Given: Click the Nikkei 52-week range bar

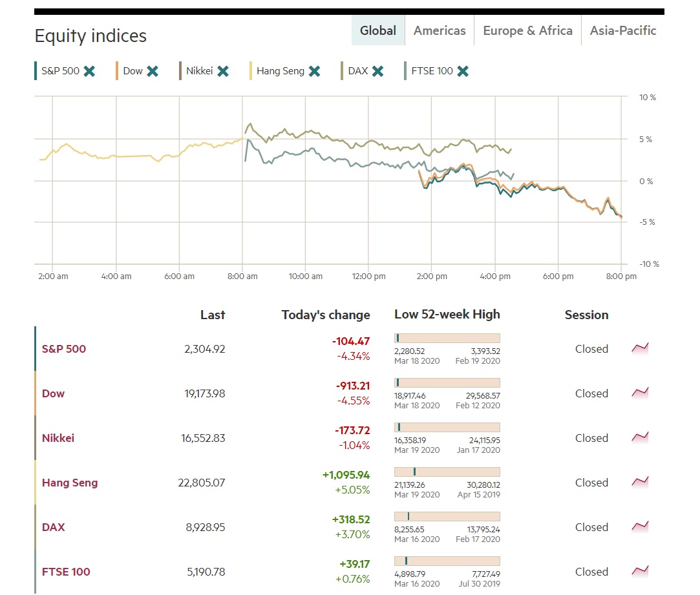Looking at the screenshot, I should point(447,427).
